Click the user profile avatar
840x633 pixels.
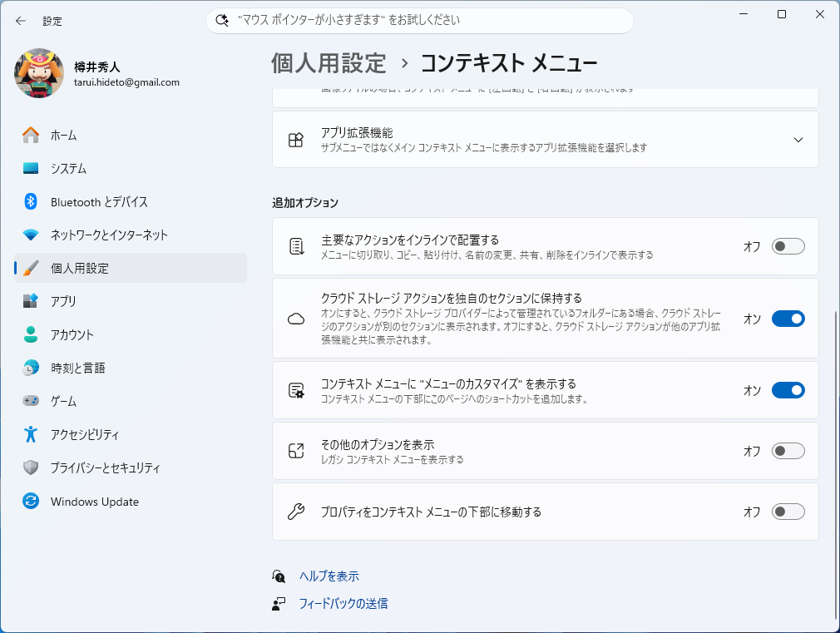coord(39,73)
